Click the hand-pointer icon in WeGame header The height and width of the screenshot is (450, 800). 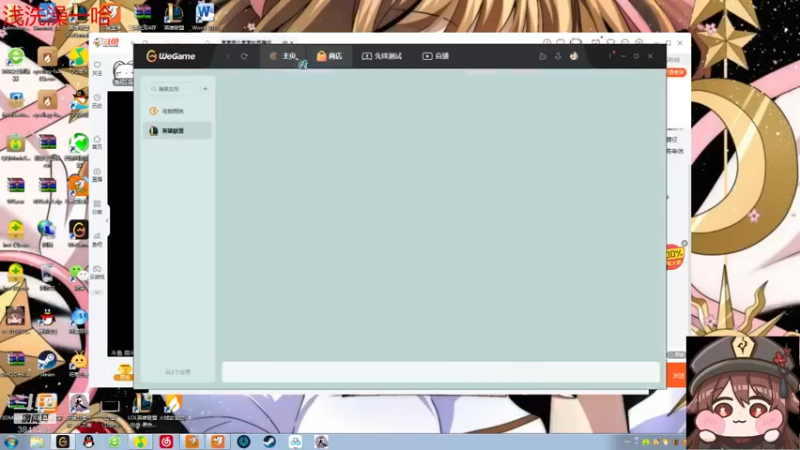tap(542, 56)
